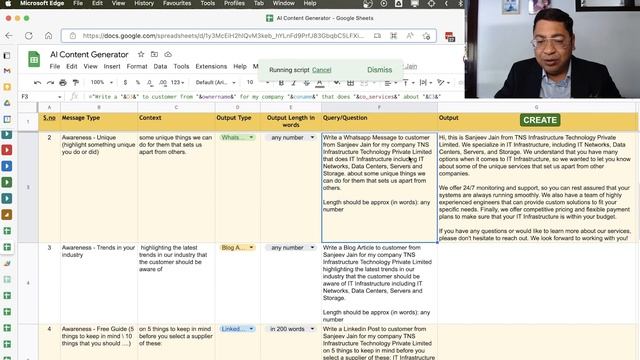Image resolution: width=640 pixels, height=360 pixels.
Task: Open the Name box F3 dropdown arrow
Action: click(x=60, y=97)
